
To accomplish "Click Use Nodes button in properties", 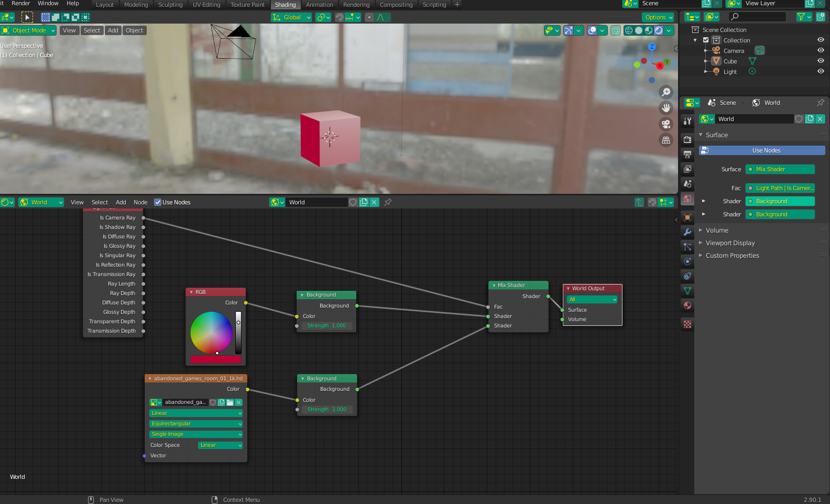I will [762, 150].
